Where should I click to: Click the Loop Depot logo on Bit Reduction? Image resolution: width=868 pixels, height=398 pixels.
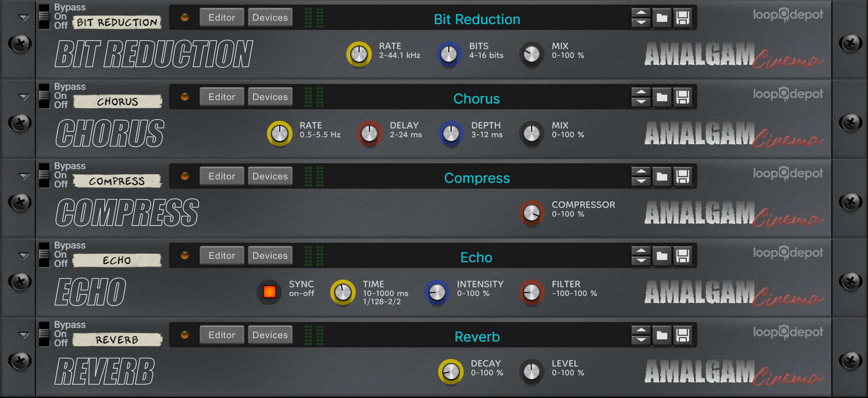coord(788,15)
